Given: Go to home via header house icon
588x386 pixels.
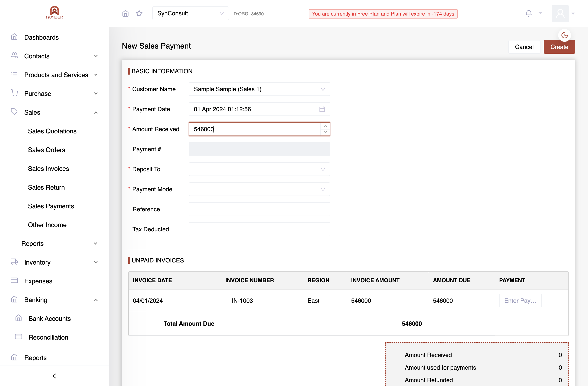Looking at the screenshot, I should [125, 13].
